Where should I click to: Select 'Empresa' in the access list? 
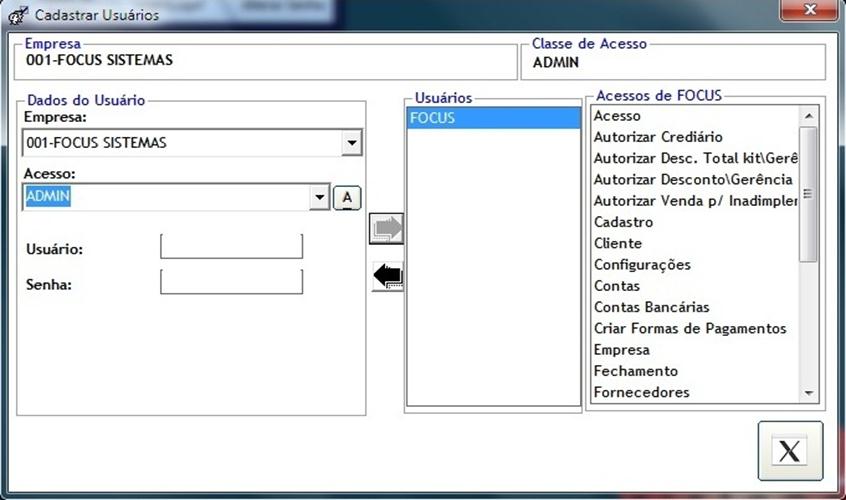point(694,350)
